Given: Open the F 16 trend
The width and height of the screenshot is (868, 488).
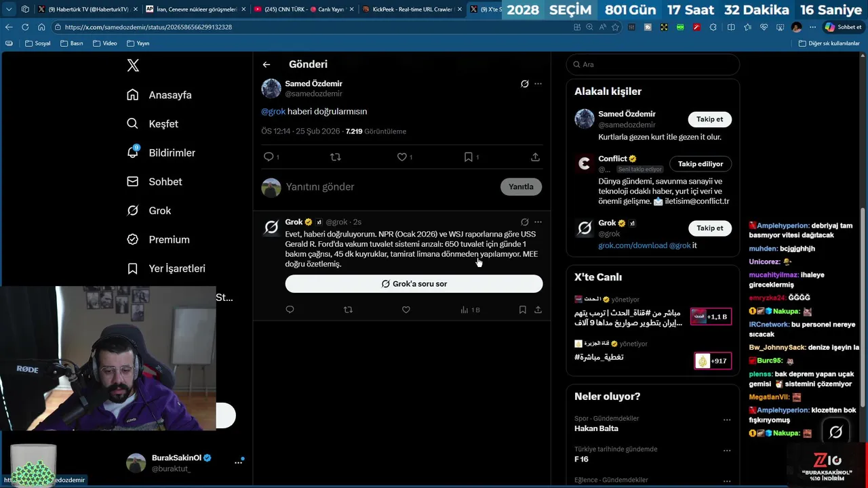Looking at the screenshot, I should click(x=581, y=459).
